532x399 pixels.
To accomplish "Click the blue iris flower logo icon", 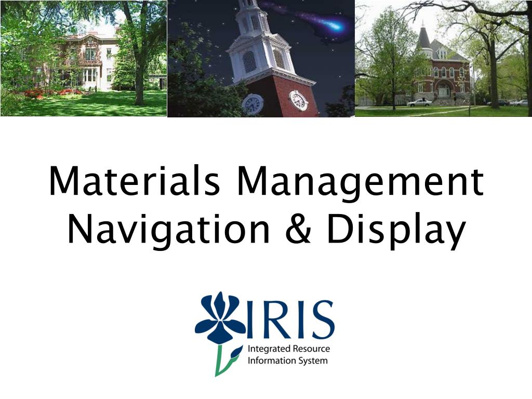I will [220, 334].
